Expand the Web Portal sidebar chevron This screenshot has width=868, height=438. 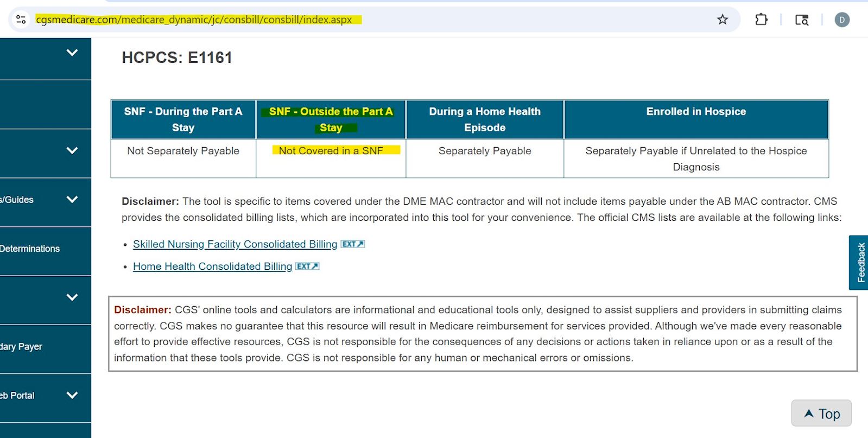[72, 395]
